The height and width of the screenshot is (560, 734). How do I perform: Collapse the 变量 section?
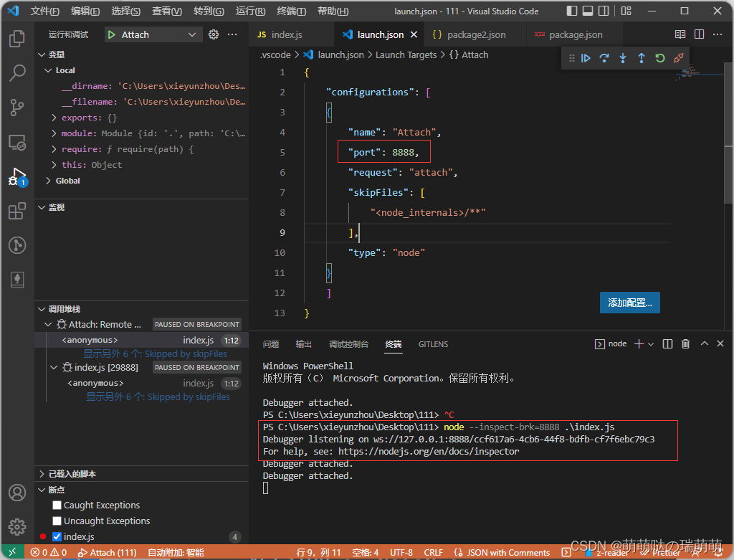(42, 54)
